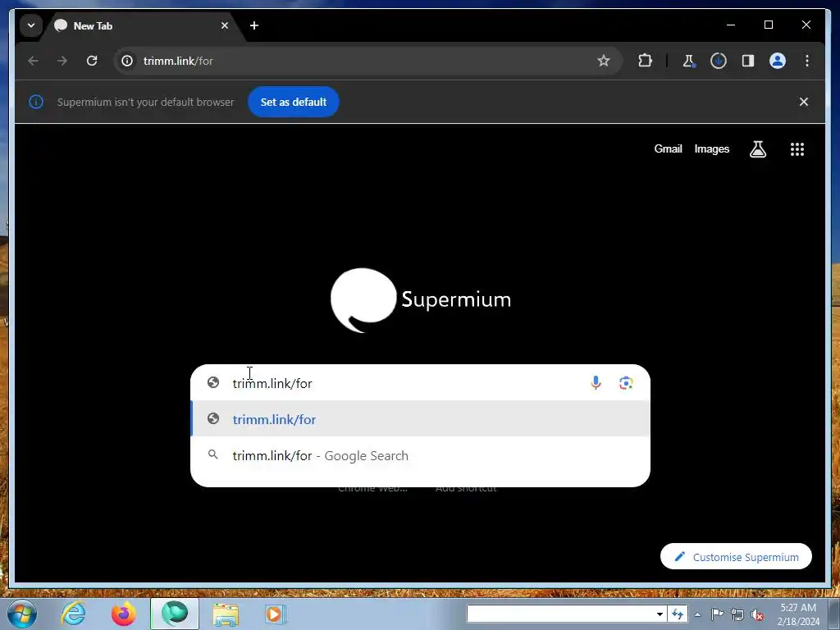This screenshot has width=840, height=630.
Task: Open the Gmail link
Action: click(x=668, y=149)
